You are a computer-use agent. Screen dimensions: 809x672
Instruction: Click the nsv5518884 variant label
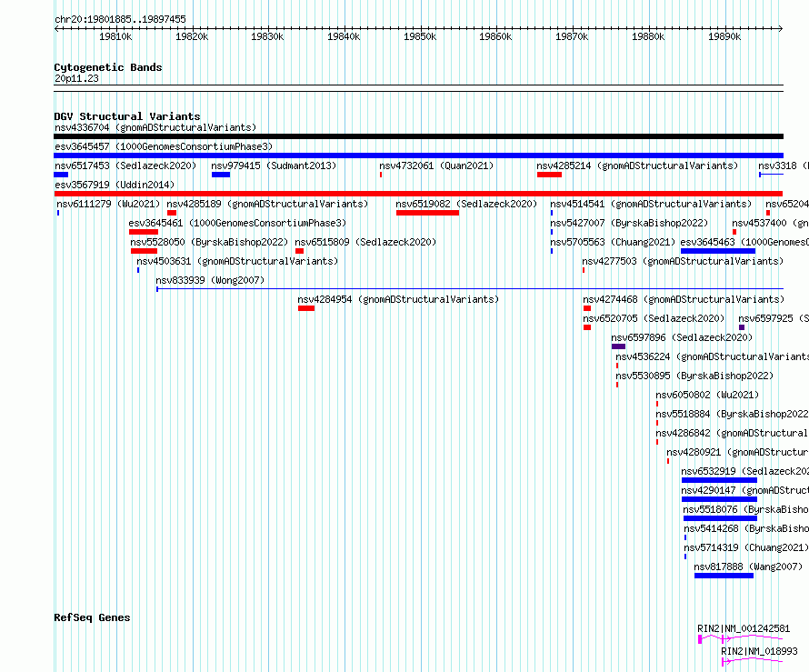coord(732,414)
